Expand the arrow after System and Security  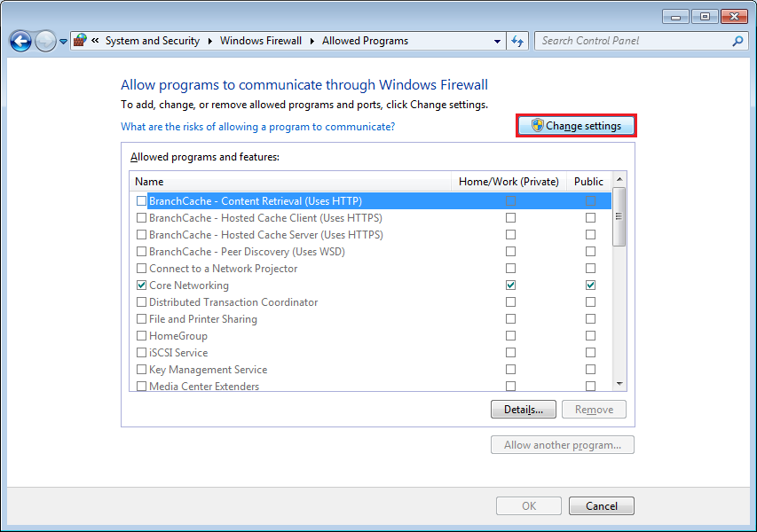point(210,41)
